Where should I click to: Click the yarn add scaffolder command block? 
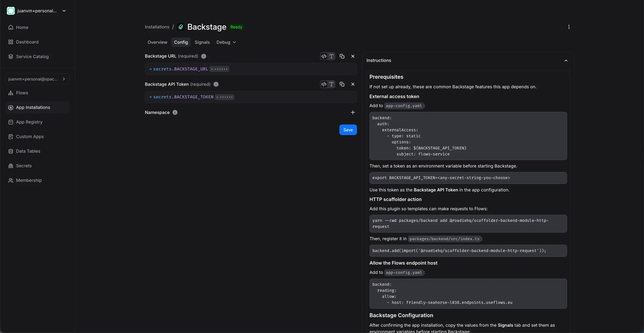click(468, 224)
